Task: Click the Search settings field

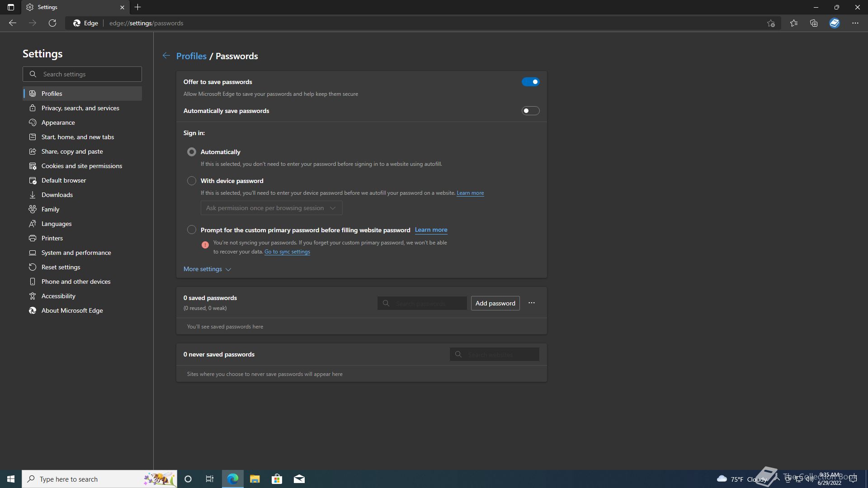Action: click(82, 74)
